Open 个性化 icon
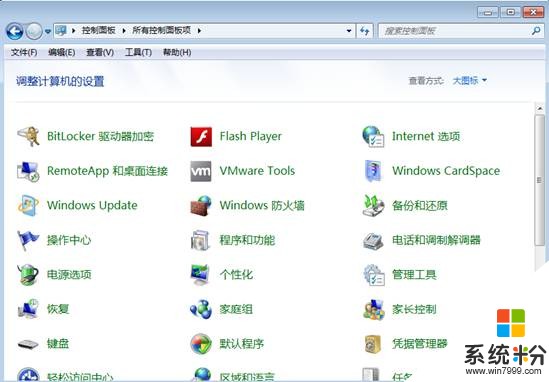Screen dimensions: 549x382 tap(200, 275)
